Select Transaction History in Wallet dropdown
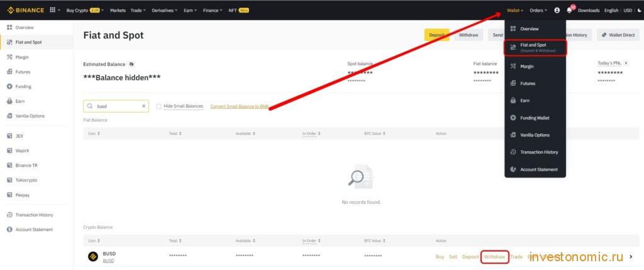644x270 pixels. (536, 152)
